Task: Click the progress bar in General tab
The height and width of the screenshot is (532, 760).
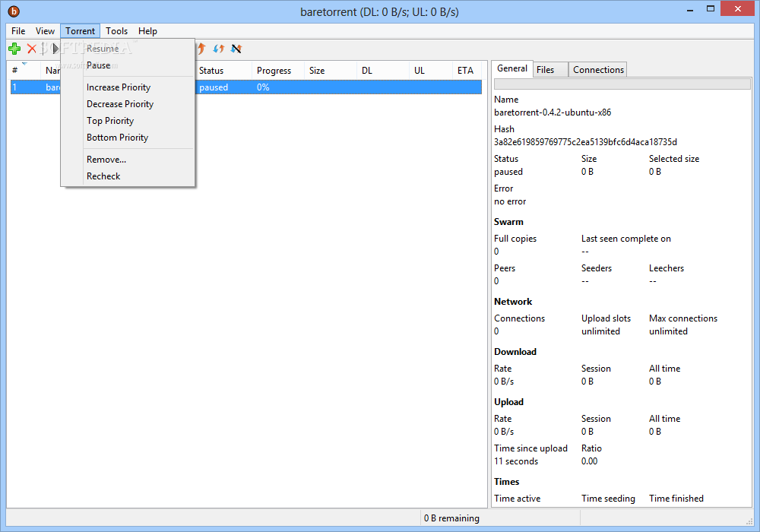Action: tap(622, 84)
